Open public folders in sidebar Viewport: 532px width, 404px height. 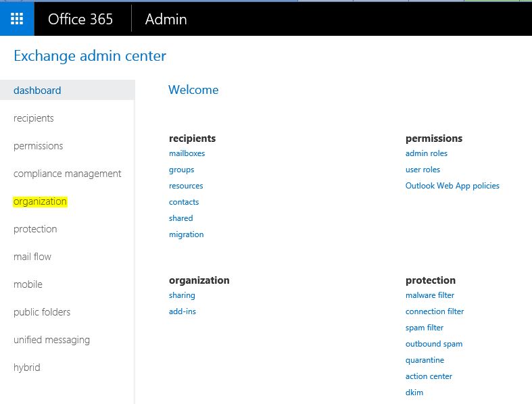tap(42, 312)
